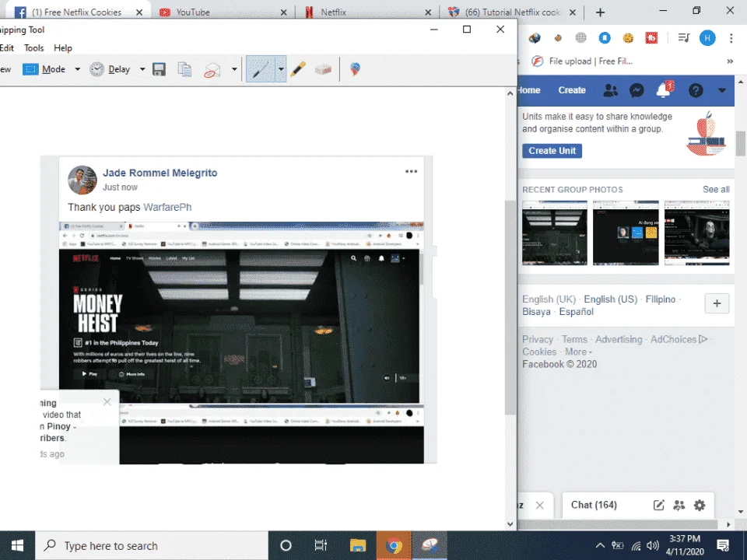Open Facebook notifications bell
Image resolution: width=747 pixels, height=560 pixels.
[x=664, y=90]
